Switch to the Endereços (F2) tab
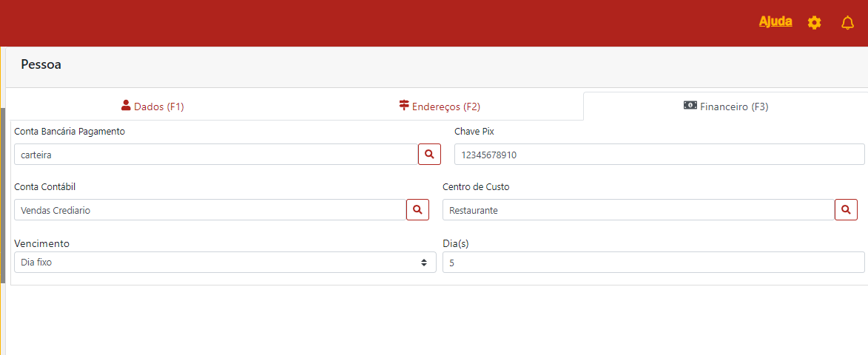The image size is (868, 355). (441, 106)
